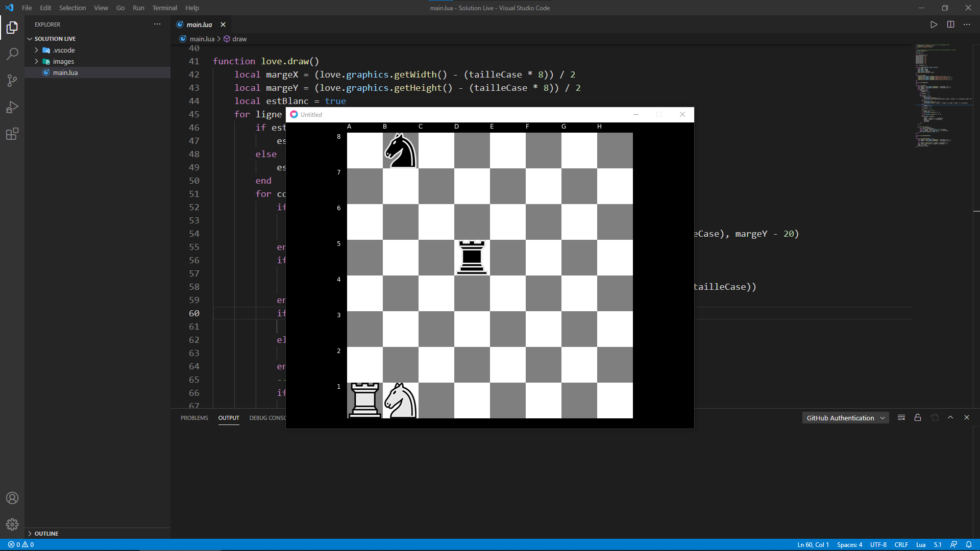
Task: Click the Lua language mode in status bar
Action: click(920, 544)
